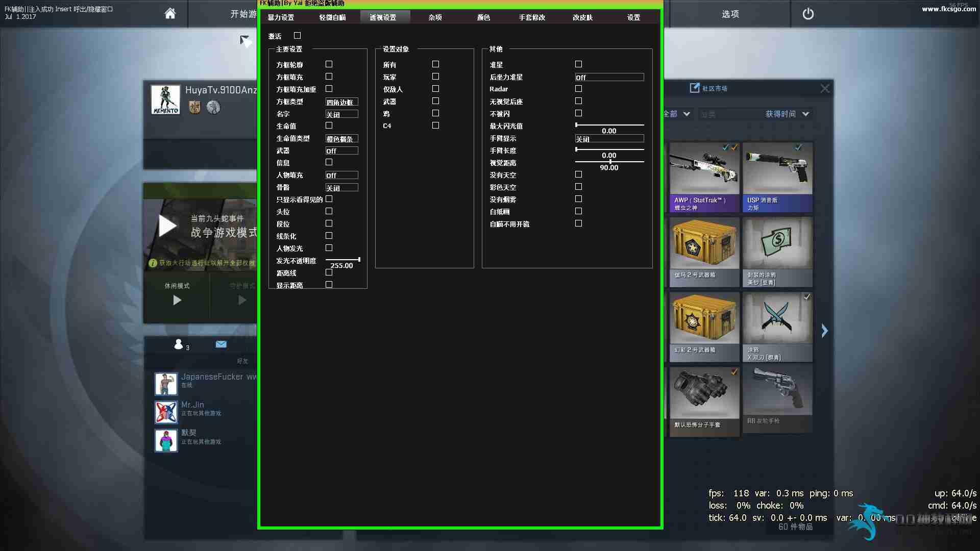
Task: Go to next inventory page arrow
Action: click(x=824, y=331)
